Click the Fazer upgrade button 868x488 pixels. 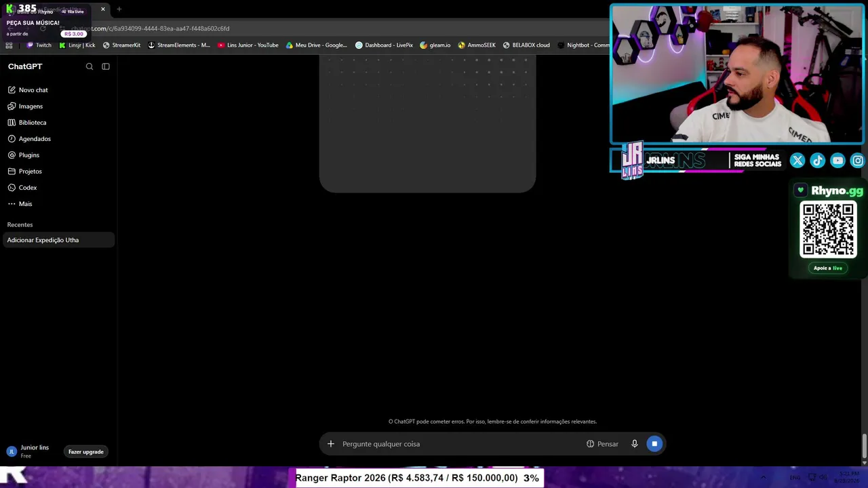tap(86, 452)
